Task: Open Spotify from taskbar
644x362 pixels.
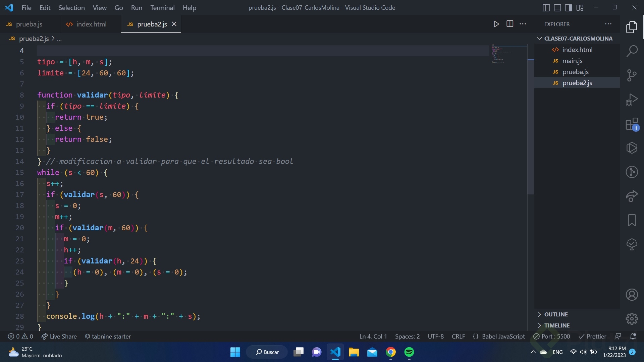Action: 409,352
